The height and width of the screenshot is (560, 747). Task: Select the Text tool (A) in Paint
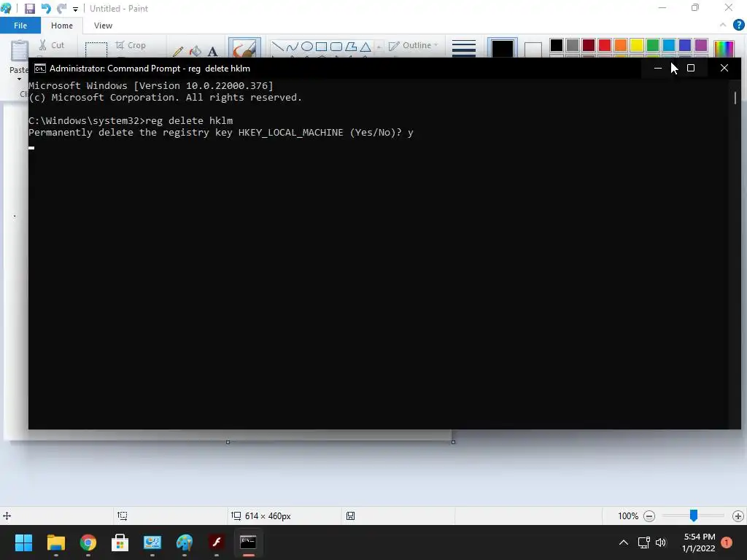[x=212, y=52]
